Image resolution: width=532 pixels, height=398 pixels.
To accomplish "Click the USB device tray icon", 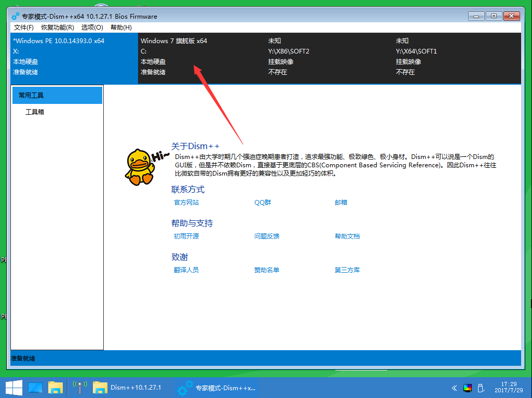I will tap(481, 388).
